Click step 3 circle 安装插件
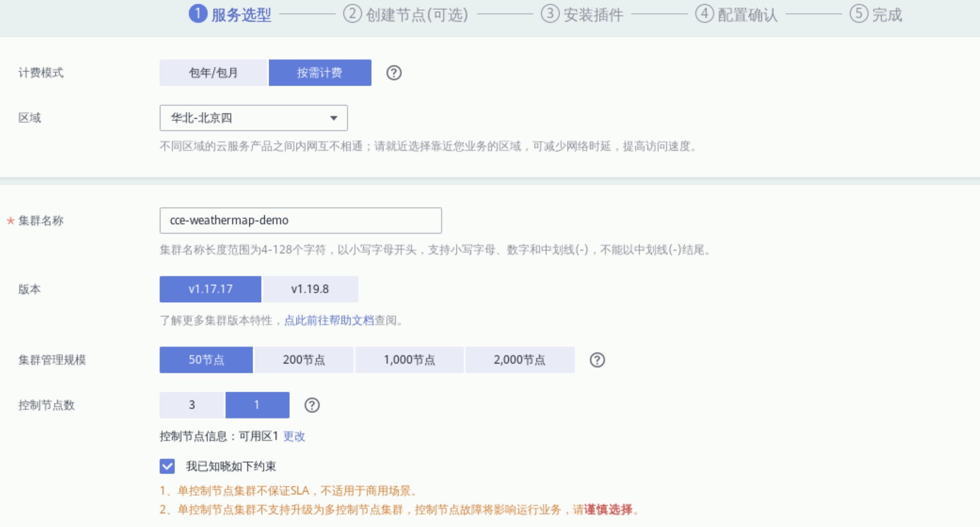 click(550, 14)
